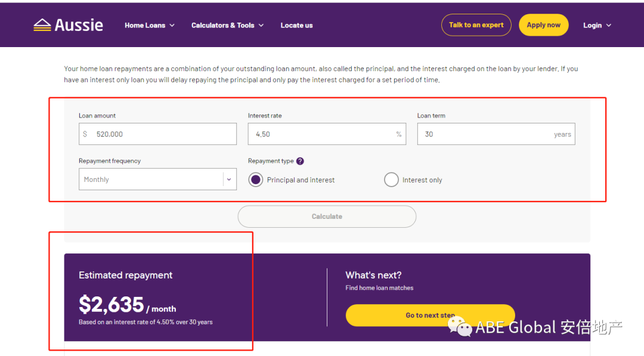The image size is (644, 356).
Task: Click the dollar sign in Loan amount
Action: pos(85,134)
